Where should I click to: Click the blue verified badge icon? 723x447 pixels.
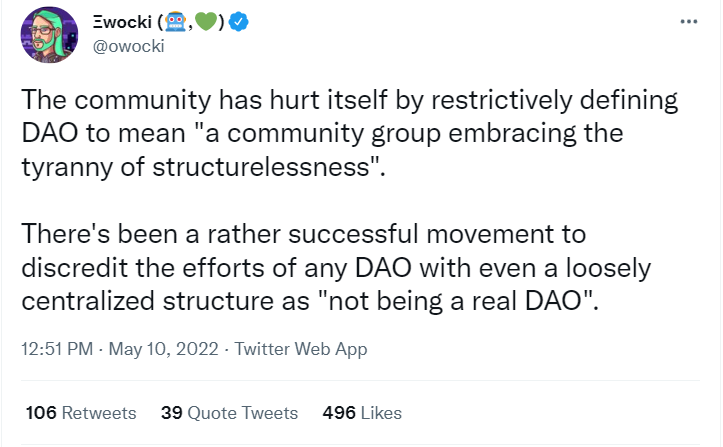click(x=238, y=22)
